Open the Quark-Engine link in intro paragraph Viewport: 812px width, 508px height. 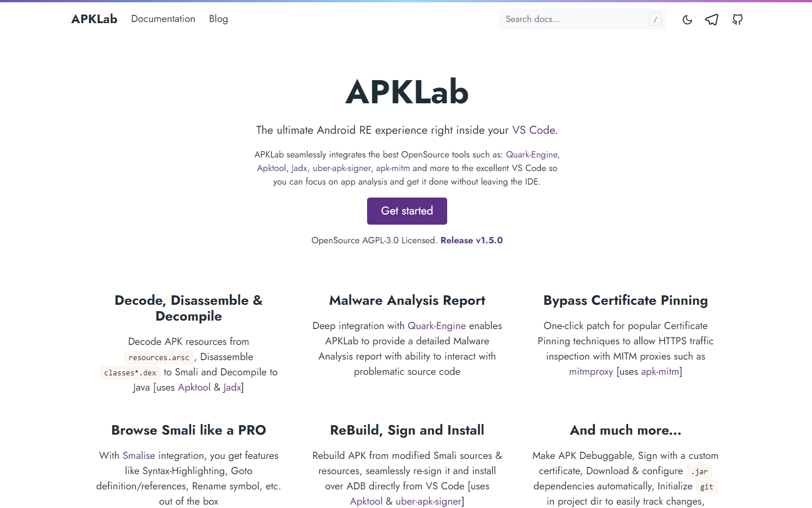531,155
